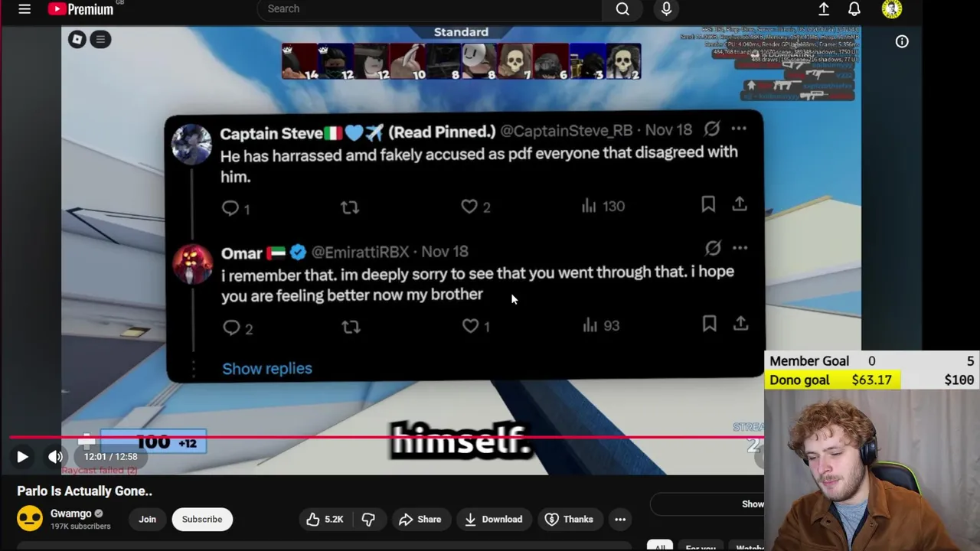Focus the YouTube search field
This screenshot has width=980, height=551.
click(429, 9)
